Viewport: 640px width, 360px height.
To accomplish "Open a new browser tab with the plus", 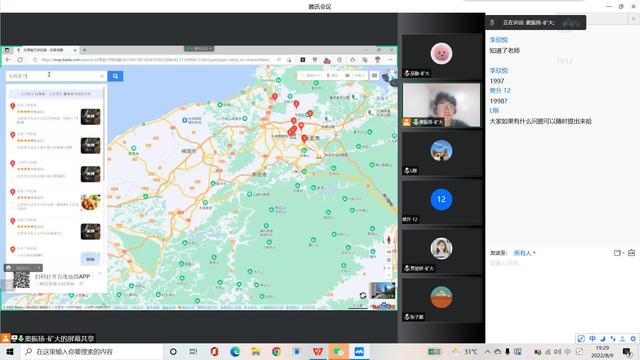I will point(84,50).
